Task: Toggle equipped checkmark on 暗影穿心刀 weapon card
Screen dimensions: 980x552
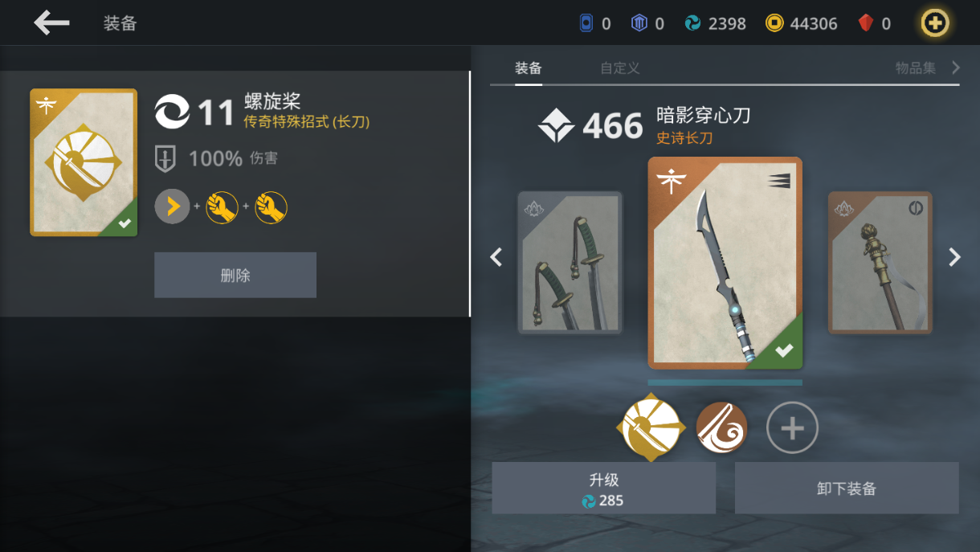Action: coord(783,350)
